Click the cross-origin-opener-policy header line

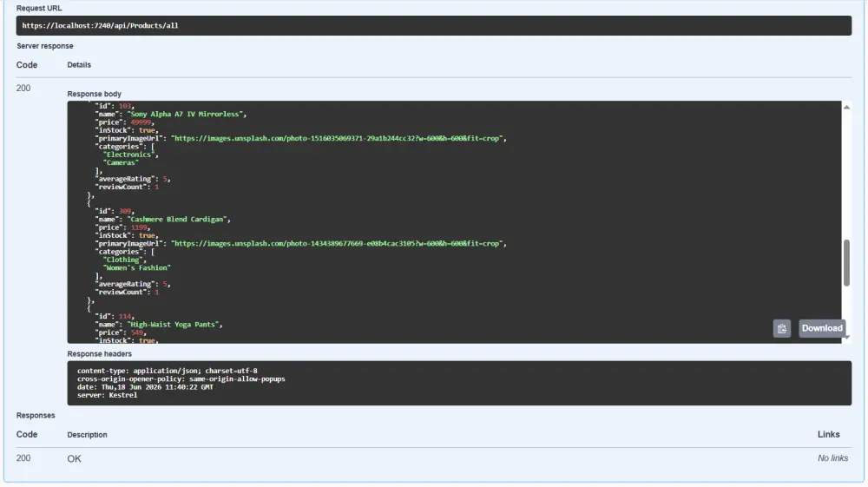[181, 379]
